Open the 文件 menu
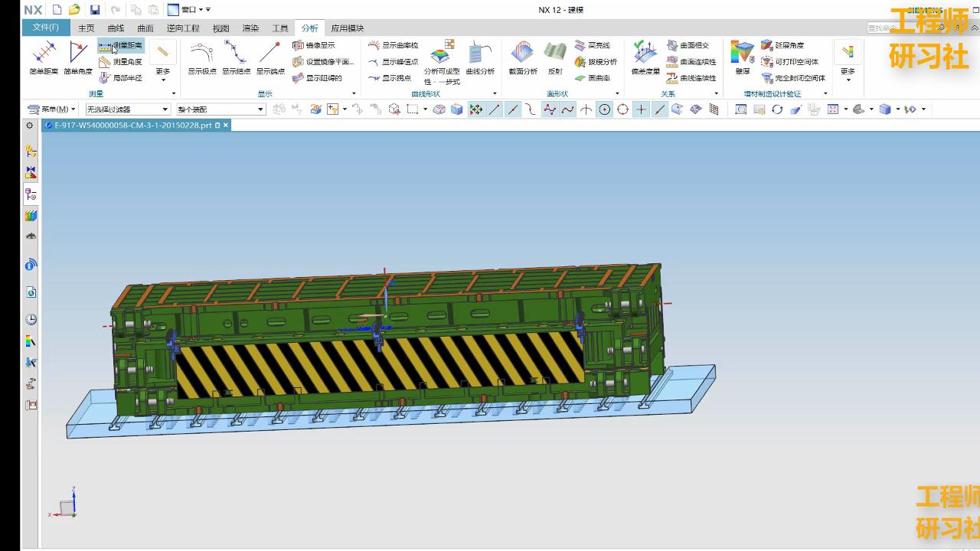The image size is (980, 551). 46,27
